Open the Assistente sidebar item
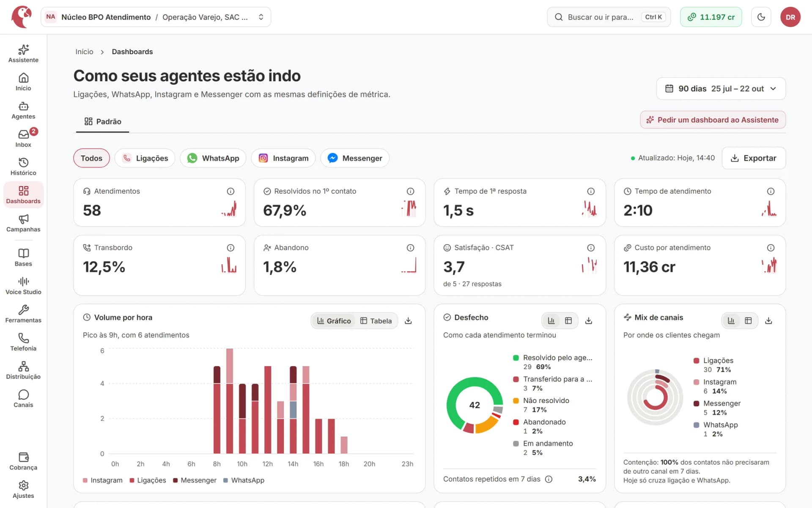812x508 pixels. point(23,54)
